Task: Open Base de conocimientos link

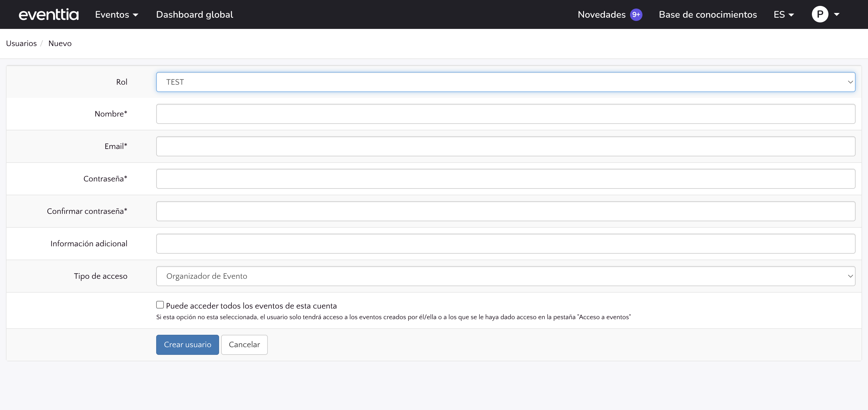Action: click(x=708, y=14)
